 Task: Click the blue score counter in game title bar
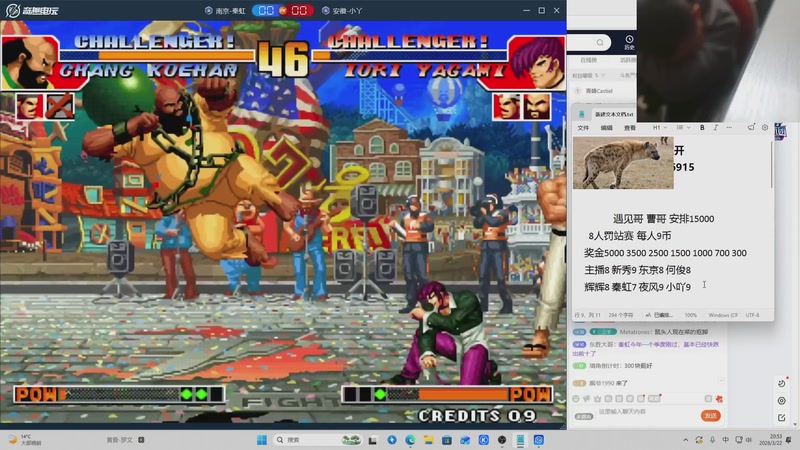point(266,11)
